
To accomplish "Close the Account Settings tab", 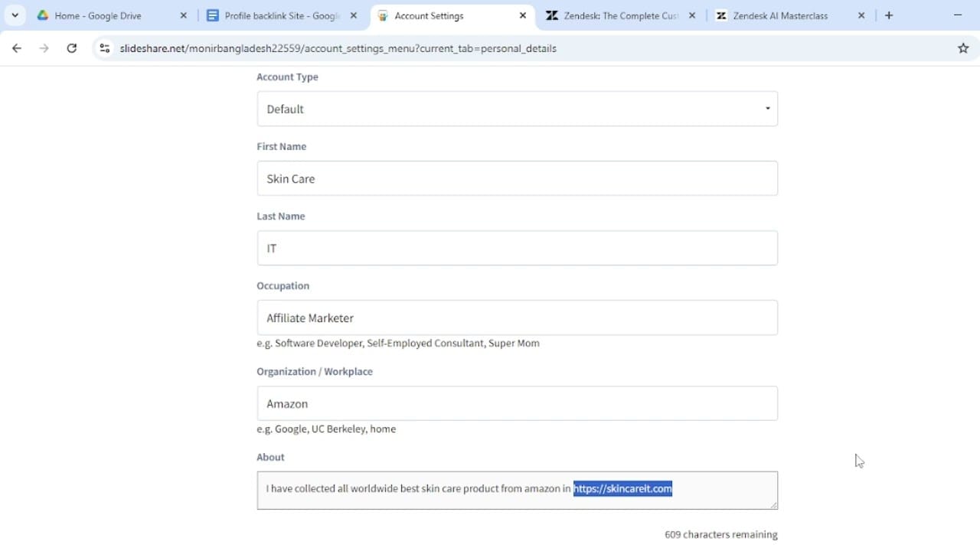I will [523, 15].
